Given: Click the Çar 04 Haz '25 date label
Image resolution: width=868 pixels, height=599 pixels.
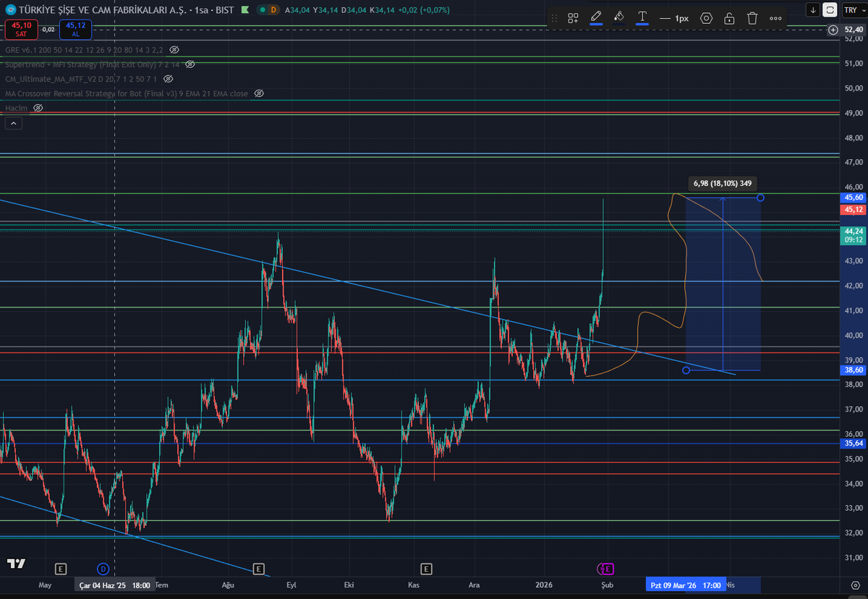Looking at the screenshot, I should pyautogui.click(x=115, y=585).
